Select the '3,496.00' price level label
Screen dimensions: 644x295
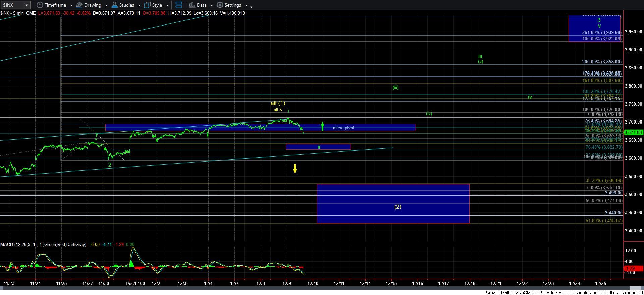coord(613,193)
